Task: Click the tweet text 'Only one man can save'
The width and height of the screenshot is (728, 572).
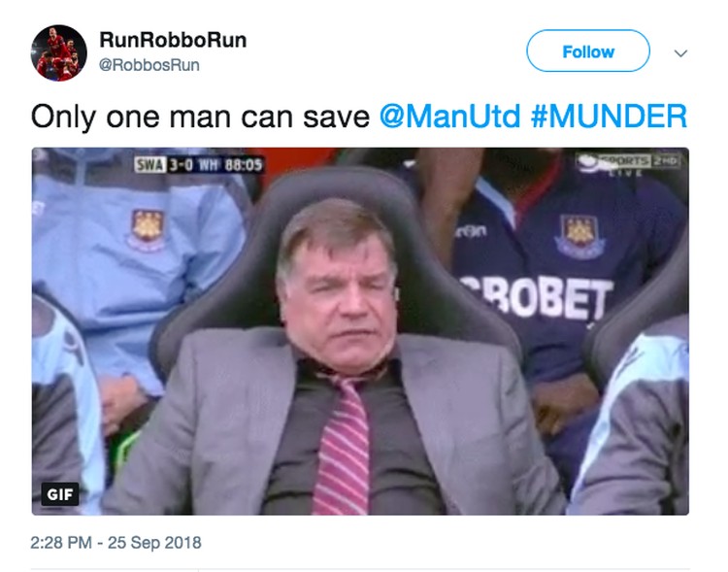Action: [x=200, y=117]
